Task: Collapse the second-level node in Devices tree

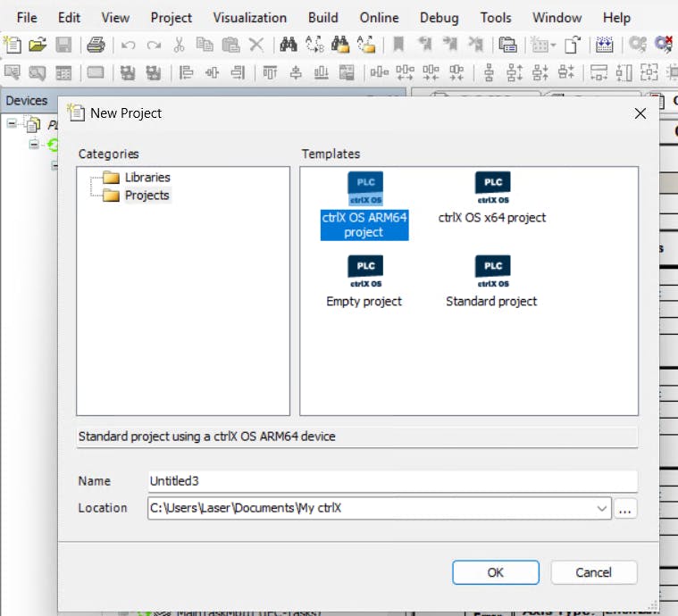Action: click(34, 144)
